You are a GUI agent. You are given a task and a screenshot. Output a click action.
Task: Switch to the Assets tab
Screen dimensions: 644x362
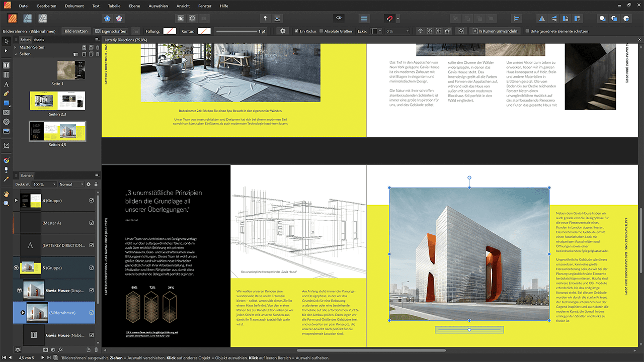[39, 40]
